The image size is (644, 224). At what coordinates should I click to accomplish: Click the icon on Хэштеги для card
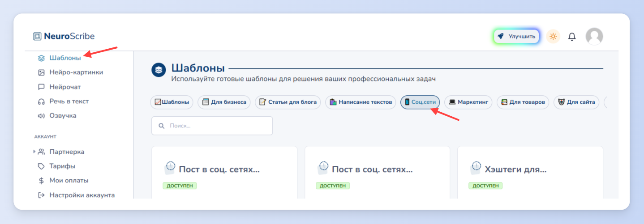pyautogui.click(x=475, y=168)
